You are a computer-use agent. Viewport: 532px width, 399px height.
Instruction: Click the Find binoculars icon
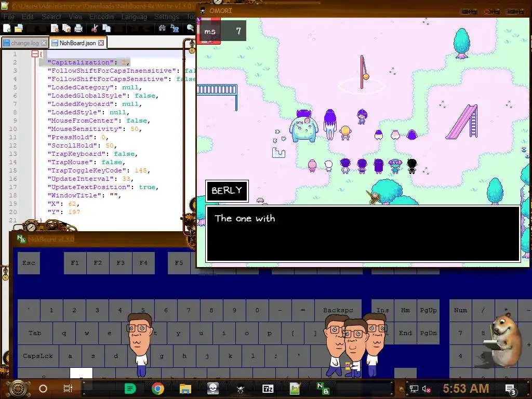(x=162, y=29)
